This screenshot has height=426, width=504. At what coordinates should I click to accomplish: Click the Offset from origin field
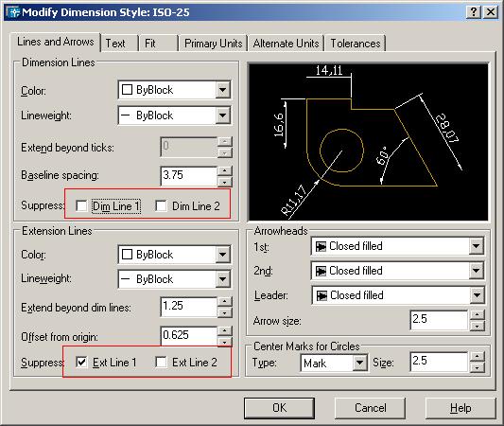pyautogui.click(x=189, y=336)
